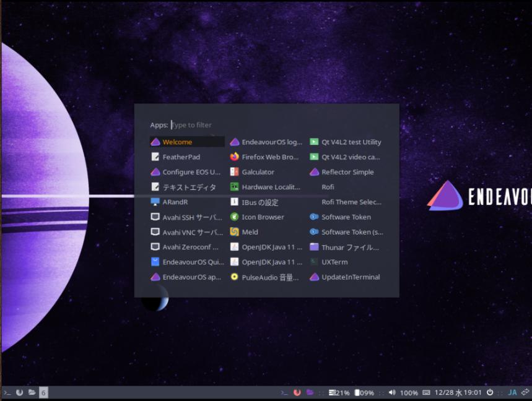This screenshot has height=401, width=532.
Task: Launch EndeavourOS Qui... entry
Action: (x=187, y=262)
